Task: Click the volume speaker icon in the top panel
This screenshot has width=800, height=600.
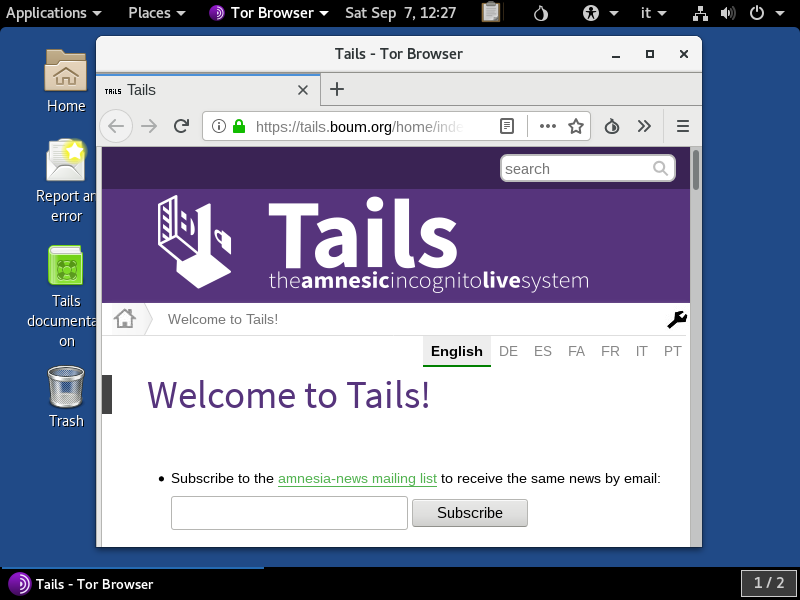Action: coord(728,13)
